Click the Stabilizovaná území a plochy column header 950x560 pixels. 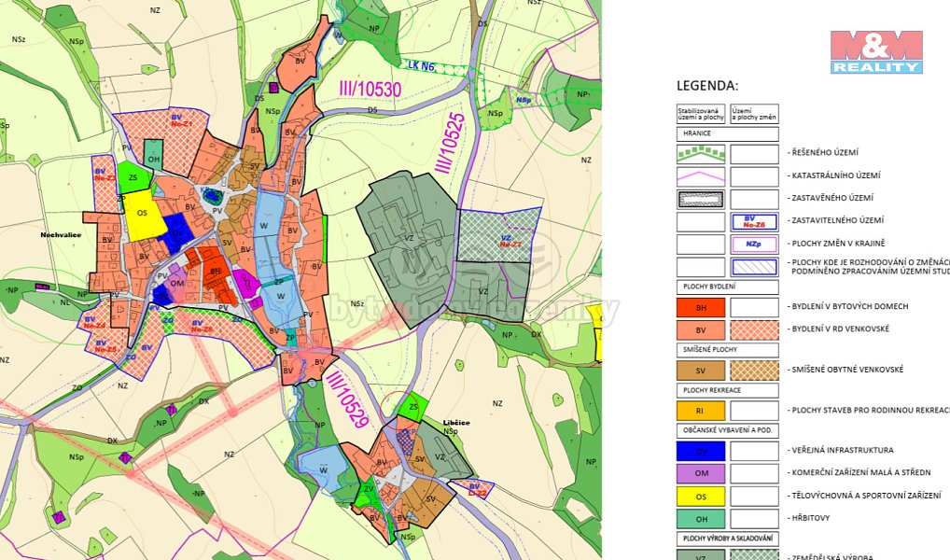click(x=701, y=114)
